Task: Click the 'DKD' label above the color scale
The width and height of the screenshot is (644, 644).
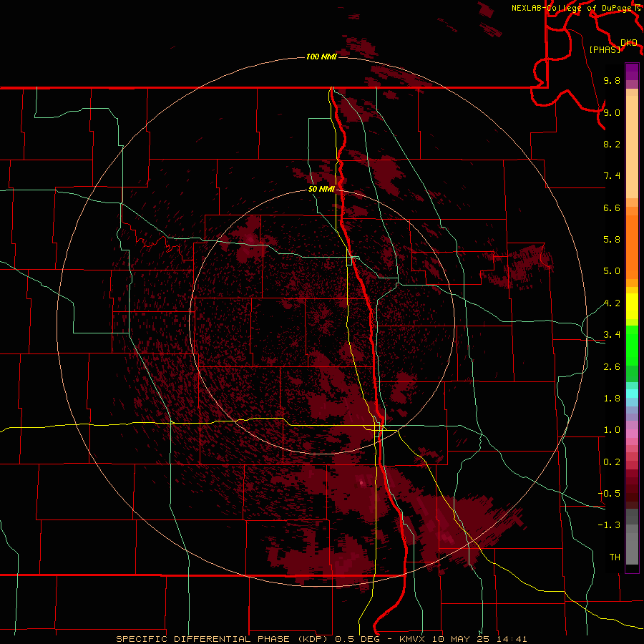Action: [x=629, y=42]
